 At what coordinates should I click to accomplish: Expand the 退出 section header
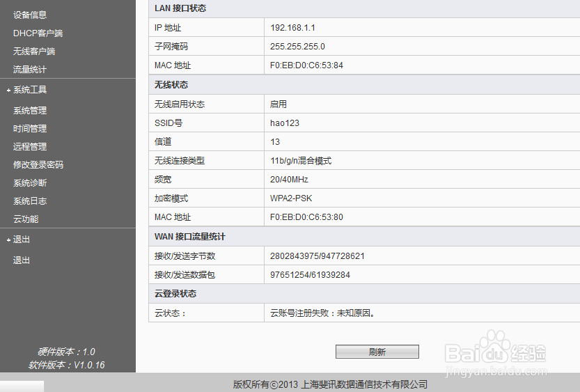22,240
